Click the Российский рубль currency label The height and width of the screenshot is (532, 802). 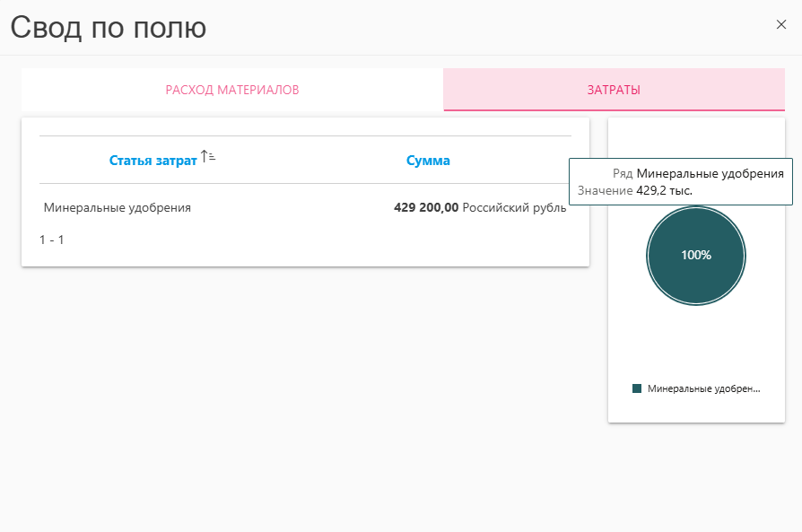tap(514, 207)
